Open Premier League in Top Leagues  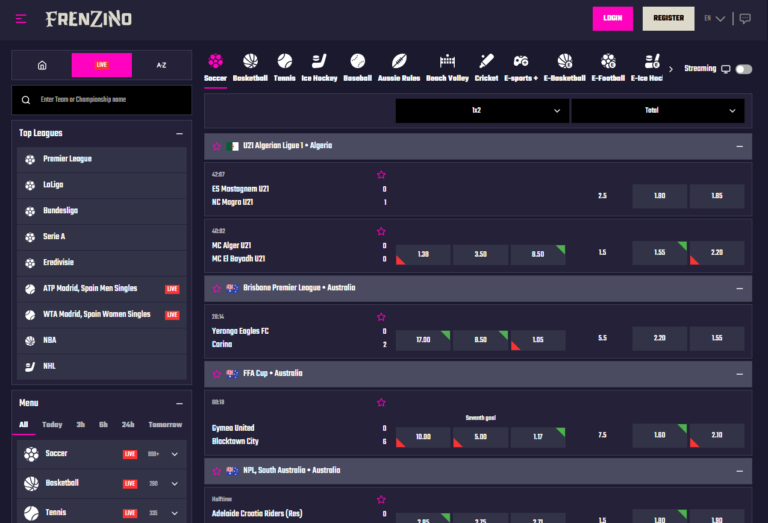click(x=102, y=159)
